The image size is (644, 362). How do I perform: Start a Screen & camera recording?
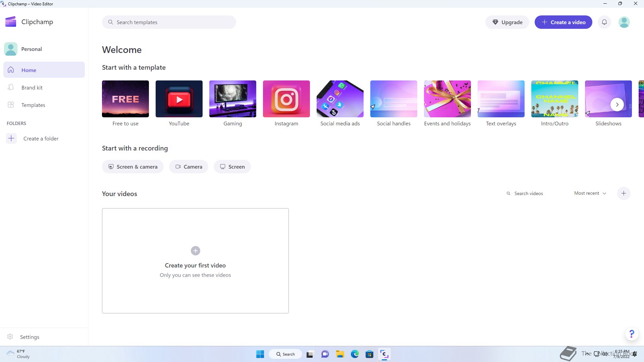(x=133, y=167)
